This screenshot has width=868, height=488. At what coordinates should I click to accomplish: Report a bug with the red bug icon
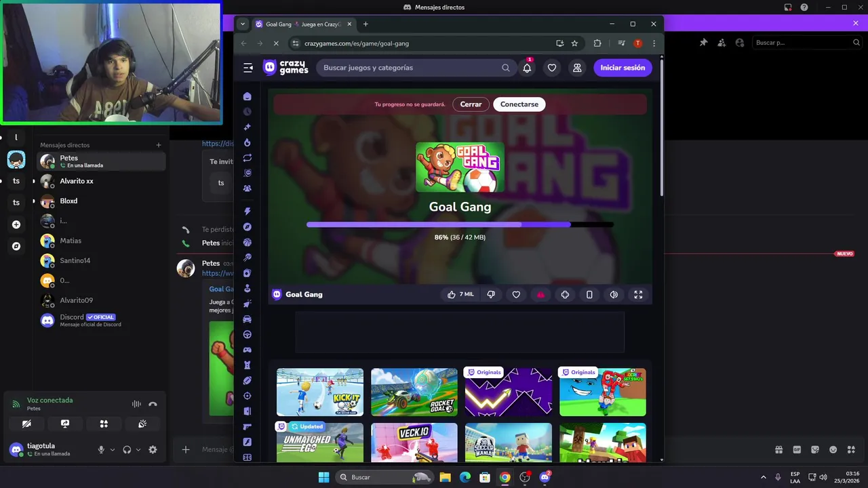(x=540, y=294)
